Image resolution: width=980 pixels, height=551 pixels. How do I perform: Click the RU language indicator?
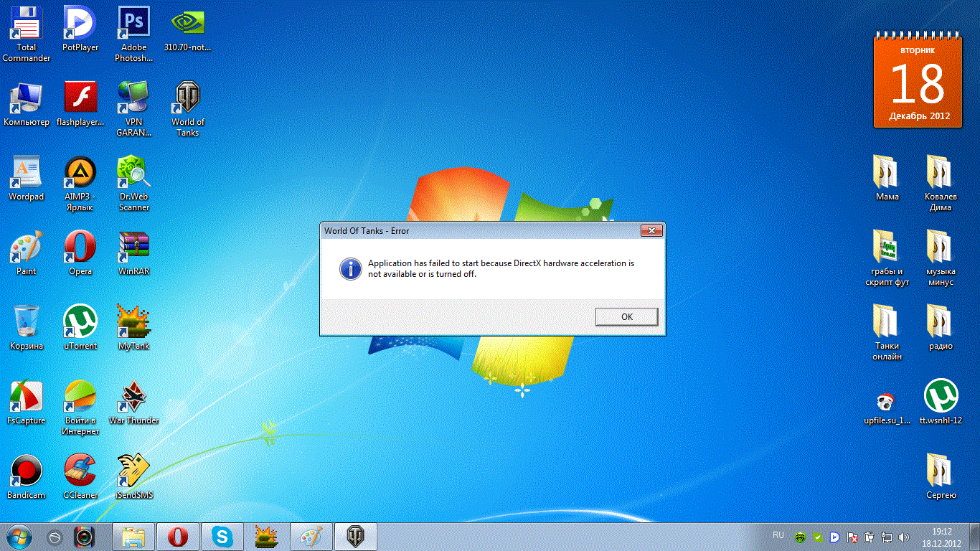click(x=778, y=535)
